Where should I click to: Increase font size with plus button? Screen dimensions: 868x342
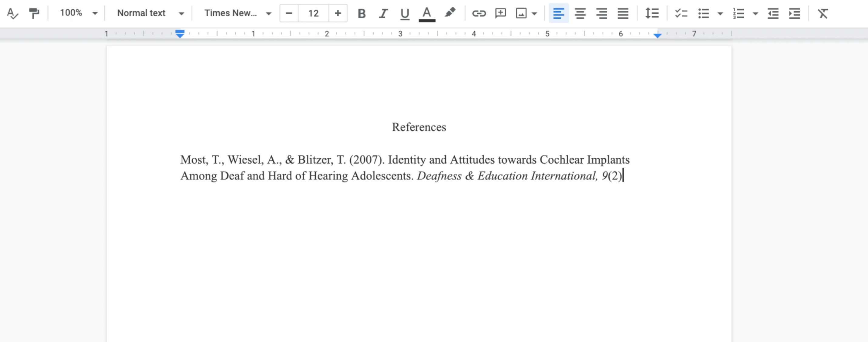click(338, 13)
